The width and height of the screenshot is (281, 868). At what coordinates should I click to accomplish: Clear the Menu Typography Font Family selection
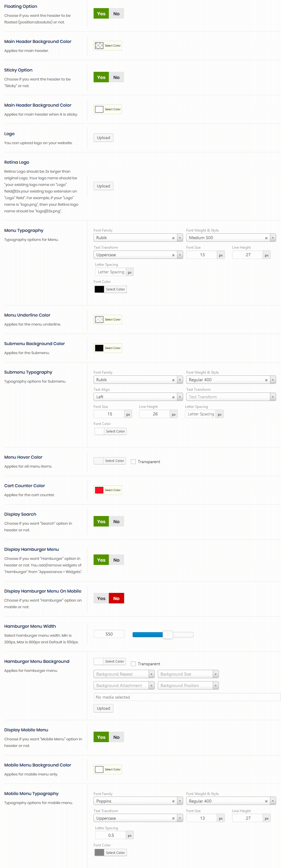pos(173,238)
